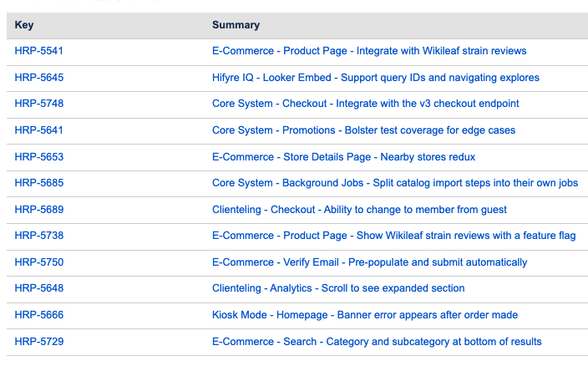The height and width of the screenshot is (366, 588).
Task: Open the Wikileaf strain reviews integration summary
Action: point(369,51)
